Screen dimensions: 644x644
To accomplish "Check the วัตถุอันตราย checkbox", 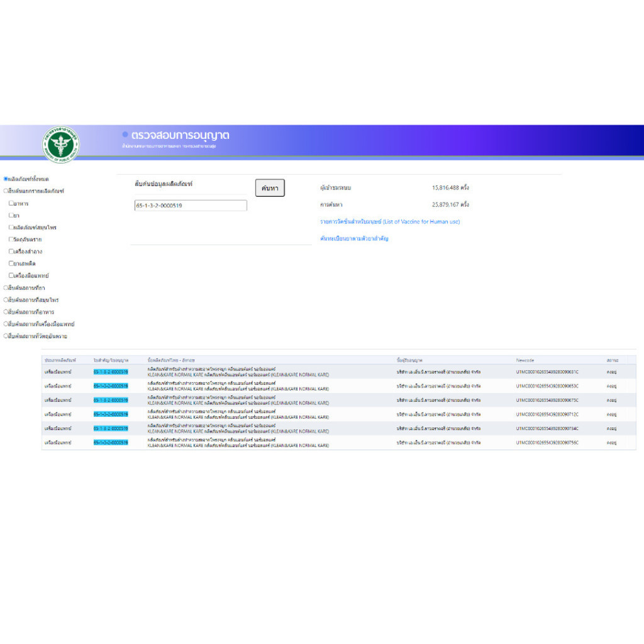I will 11,239.
